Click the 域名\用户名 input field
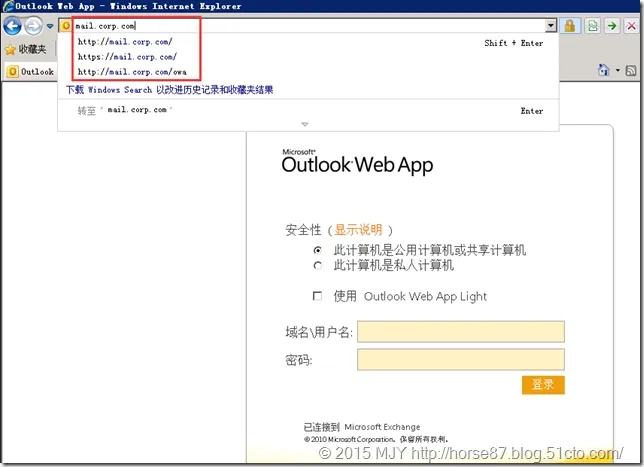This screenshot has height=467, width=644. point(461,332)
